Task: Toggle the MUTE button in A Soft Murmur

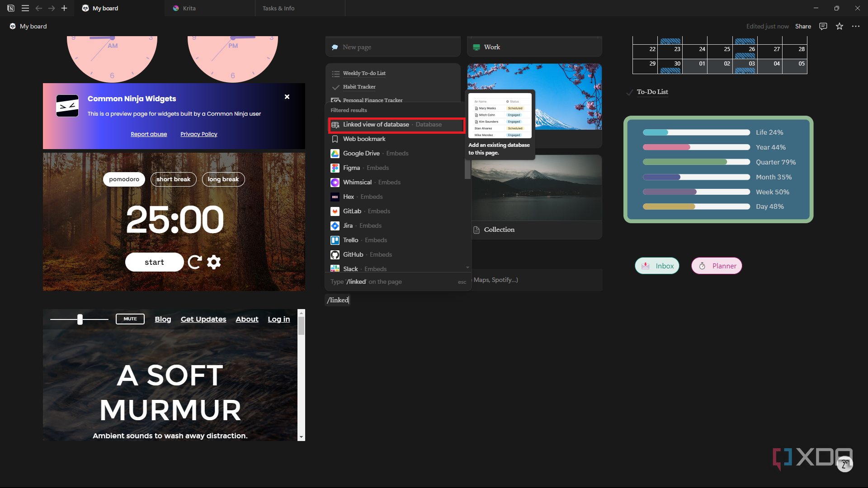Action: click(130, 319)
